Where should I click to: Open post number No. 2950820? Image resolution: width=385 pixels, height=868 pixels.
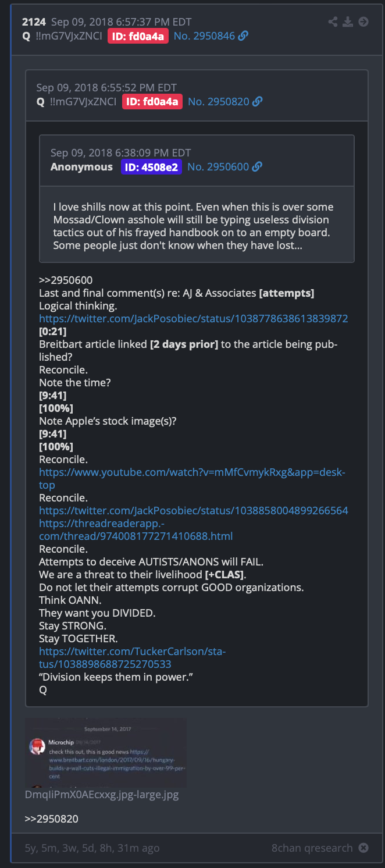coord(218,102)
